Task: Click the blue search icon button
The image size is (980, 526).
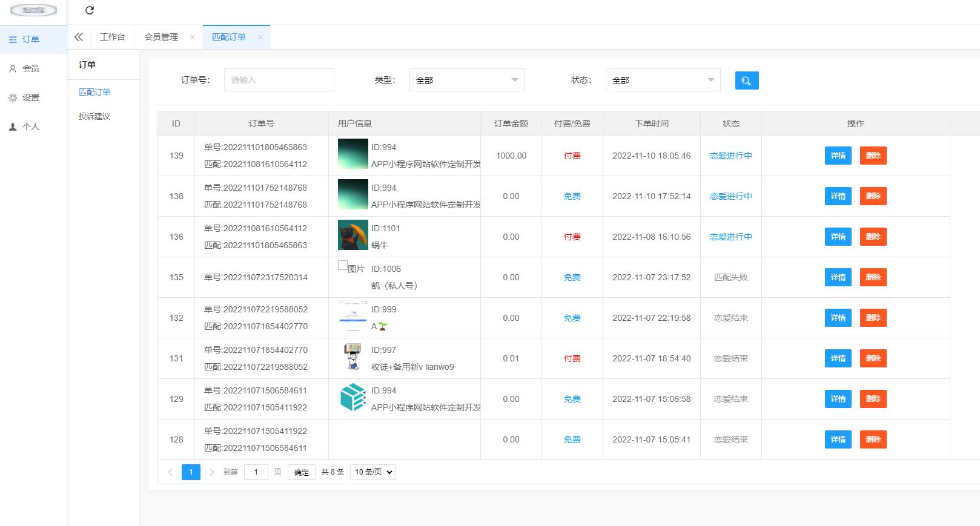Action: (x=746, y=81)
